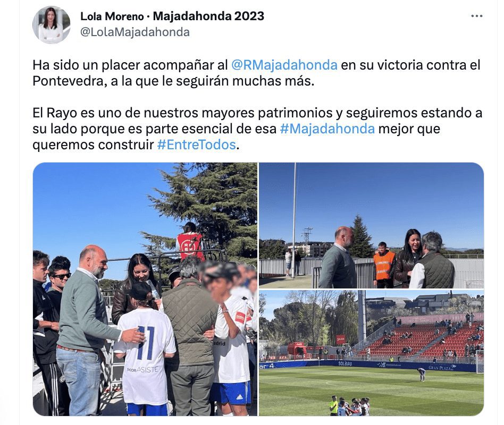Open the @RMajadahonda mention link
The width and height of the screenshot is (504, 425).
point(284,65)
